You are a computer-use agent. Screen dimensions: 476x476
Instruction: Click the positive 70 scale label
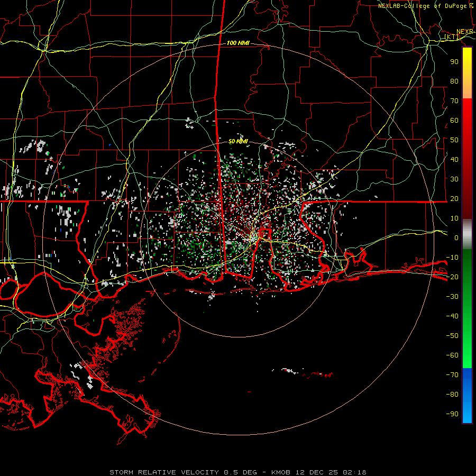pos(454,101)
